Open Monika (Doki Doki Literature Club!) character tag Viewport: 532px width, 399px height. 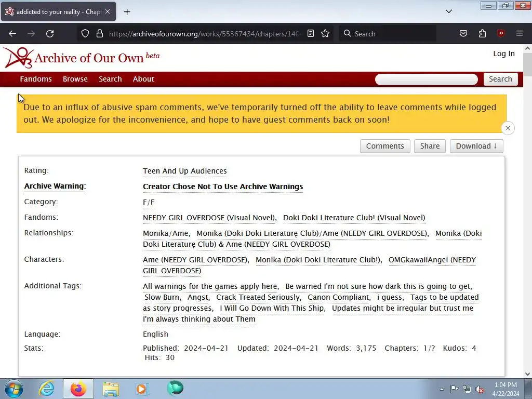tap(318, 260)
